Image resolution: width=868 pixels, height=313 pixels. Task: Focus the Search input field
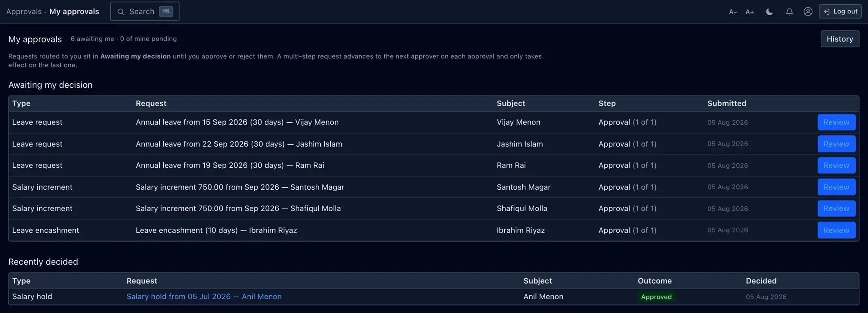[x=145, y=11]
